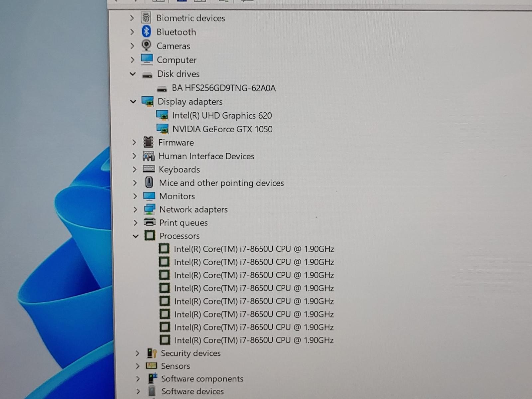Expand the Biometric devices node
This screenshot has height=399, width=532.
[132, 18]
